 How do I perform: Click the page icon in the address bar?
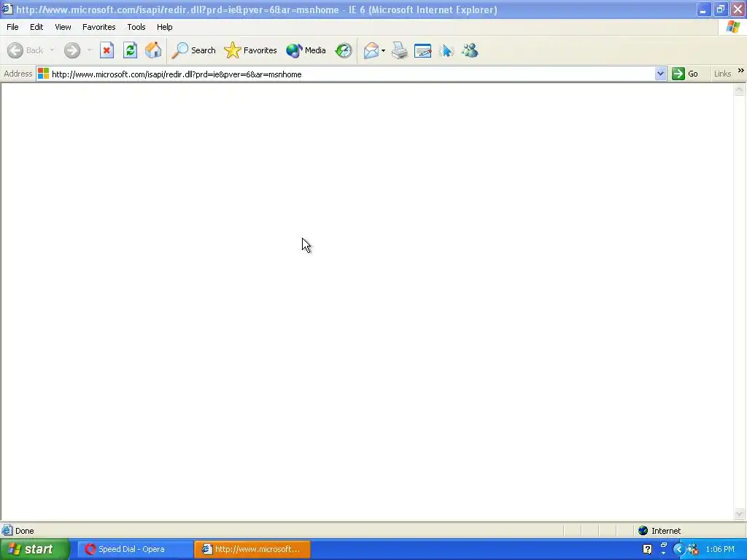pyautogui.click(x=43, y=74)
